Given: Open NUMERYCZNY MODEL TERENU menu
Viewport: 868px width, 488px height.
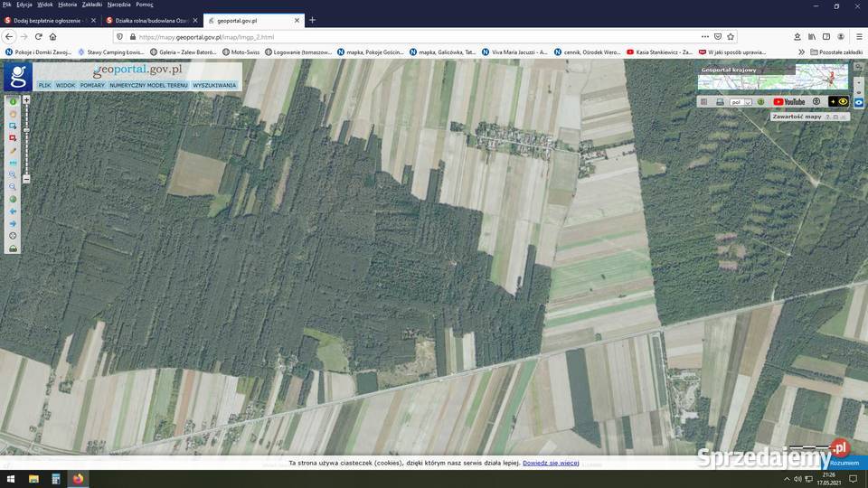Looking at the screenshot, I should point(148,85).
